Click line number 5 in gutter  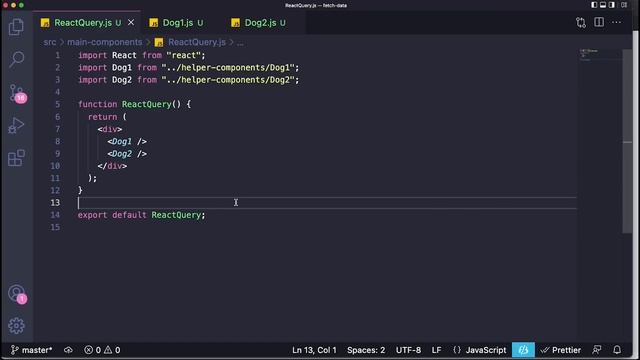(x=58, y=104)
